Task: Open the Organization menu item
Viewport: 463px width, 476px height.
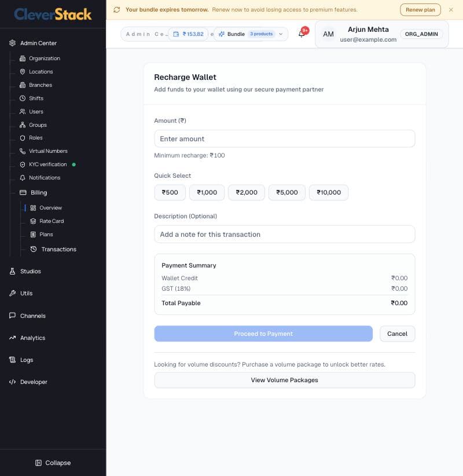Action: click(45, 58)
